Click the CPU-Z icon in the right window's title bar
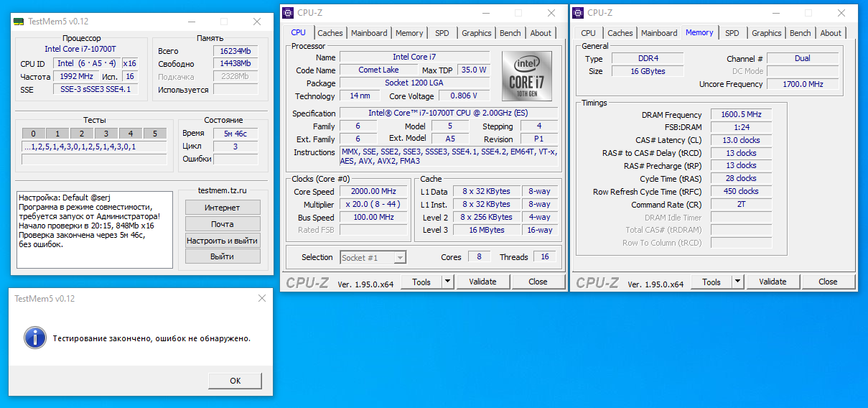 pyautogui.click(x=578, y=12)
